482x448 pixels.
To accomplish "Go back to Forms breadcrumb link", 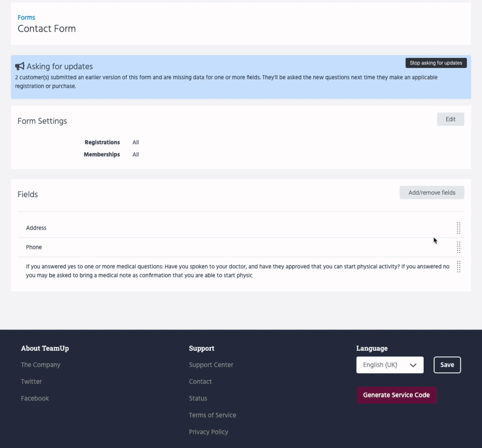I will (26, 17).
